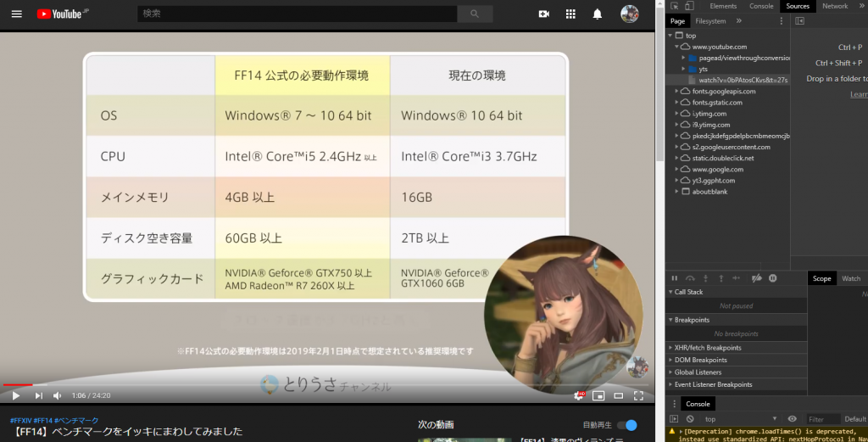The height and width of the screenshot is (442, 868).
Task: Select the Page navigator tab
Action: click(677, 21)
